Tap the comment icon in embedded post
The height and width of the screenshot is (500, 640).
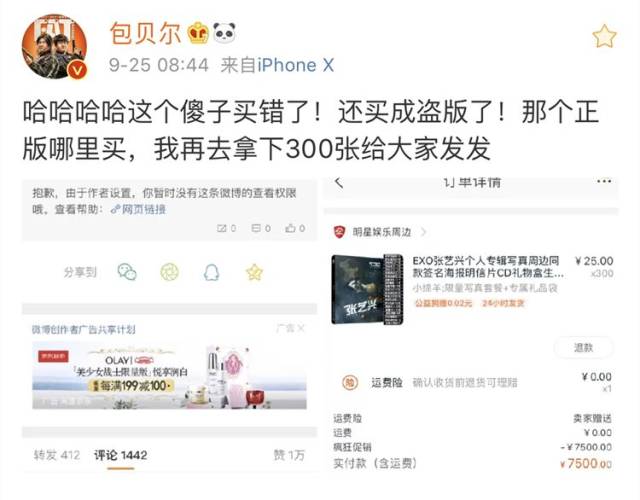(x=261, y=228)
